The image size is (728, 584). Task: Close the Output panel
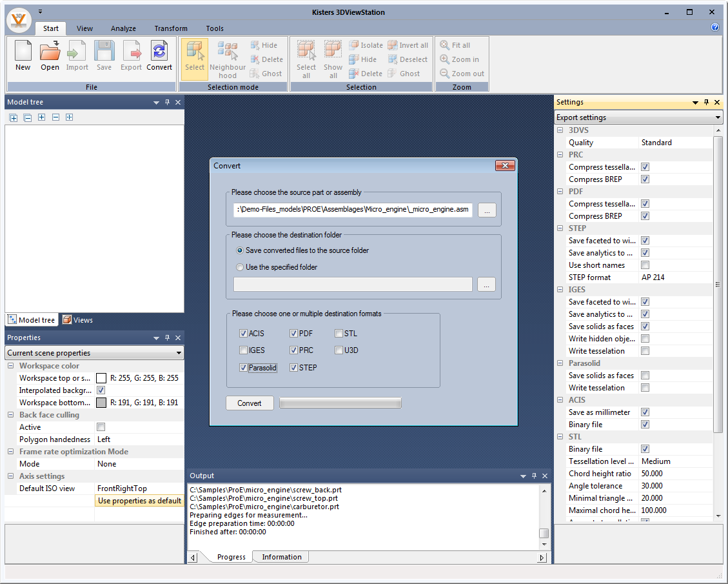(545, 476)
